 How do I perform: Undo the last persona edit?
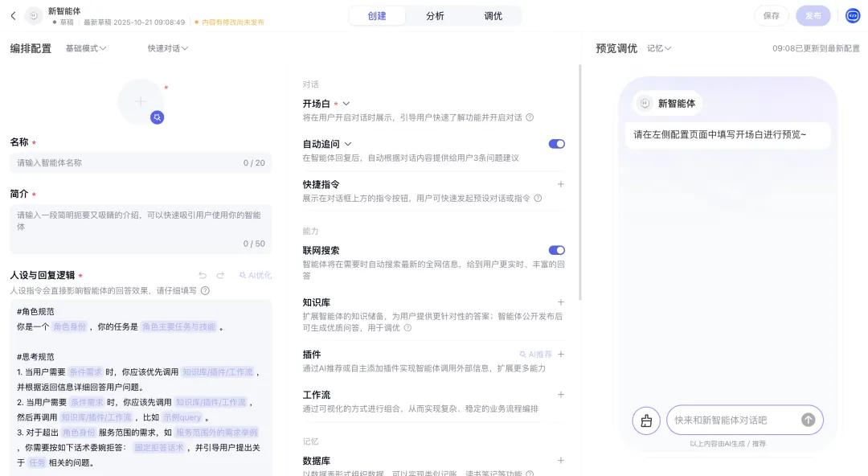coord(203,276)
